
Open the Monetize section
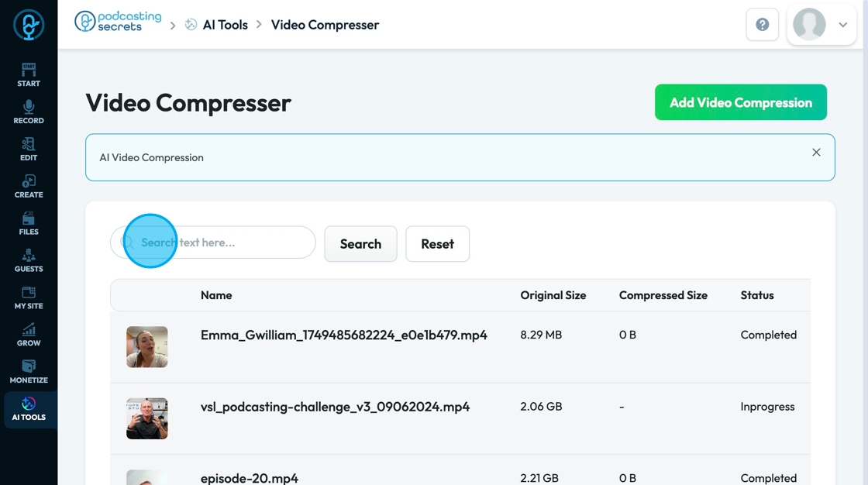click(x=29, y=372)
